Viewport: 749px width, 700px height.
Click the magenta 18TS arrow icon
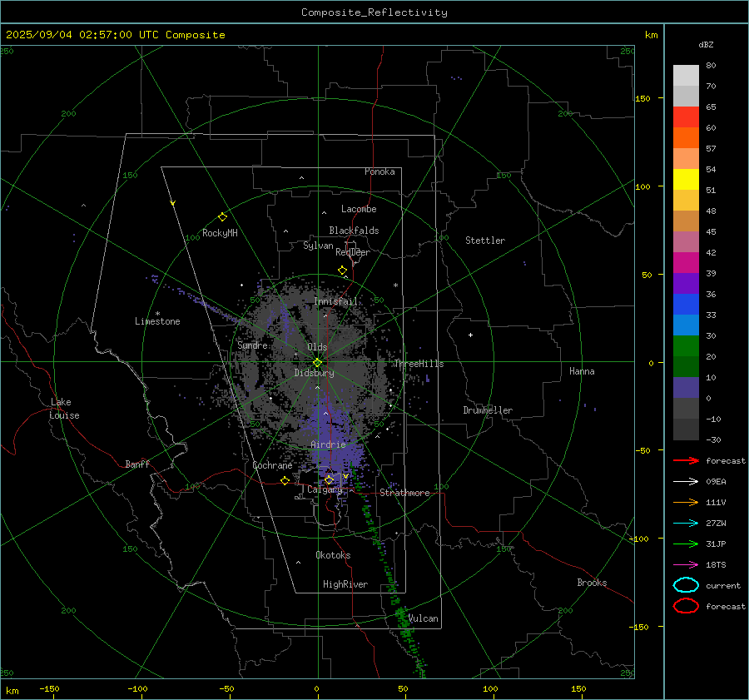[x=686, y=565]
